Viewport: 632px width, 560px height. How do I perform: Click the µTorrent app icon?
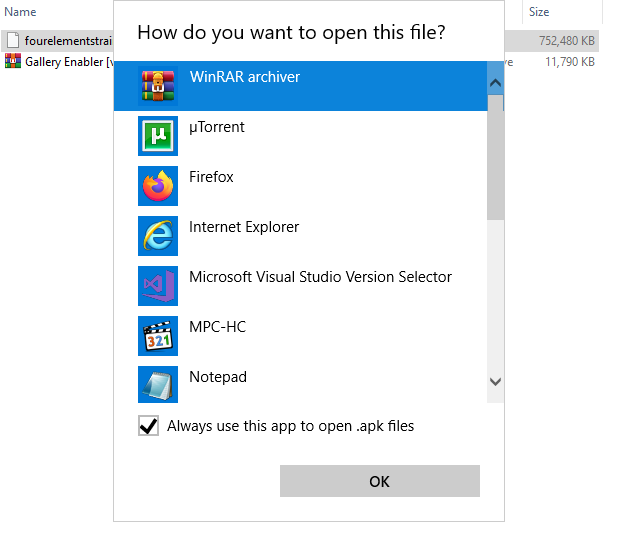tap(158, 136)
